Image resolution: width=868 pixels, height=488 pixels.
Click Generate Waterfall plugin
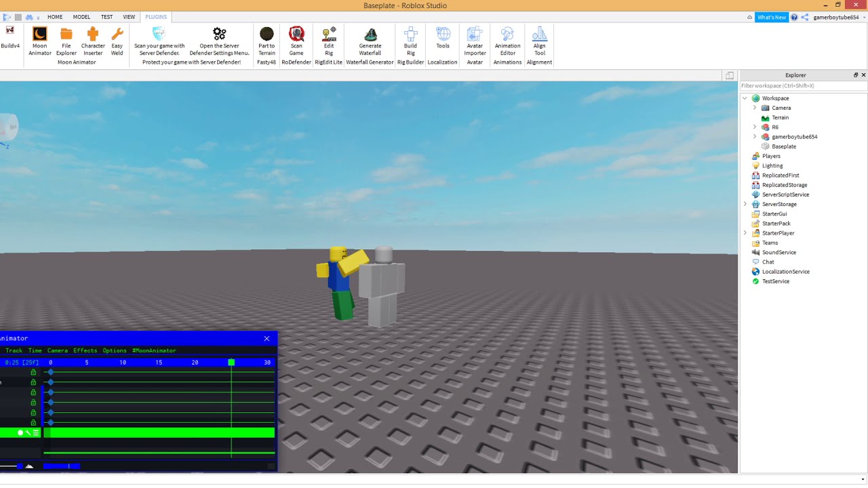pos(370,41)
